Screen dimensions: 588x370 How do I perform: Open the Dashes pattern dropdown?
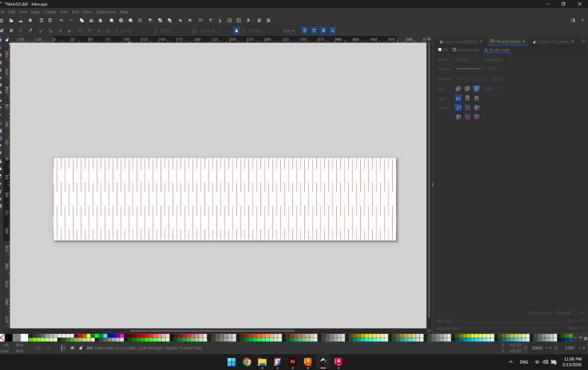tap(469, 68)
